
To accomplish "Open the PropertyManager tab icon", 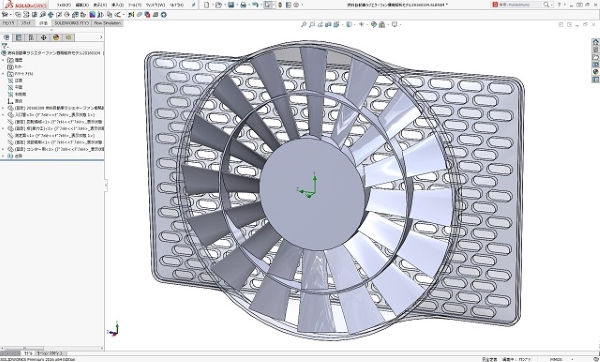I will tap(18, 37).
